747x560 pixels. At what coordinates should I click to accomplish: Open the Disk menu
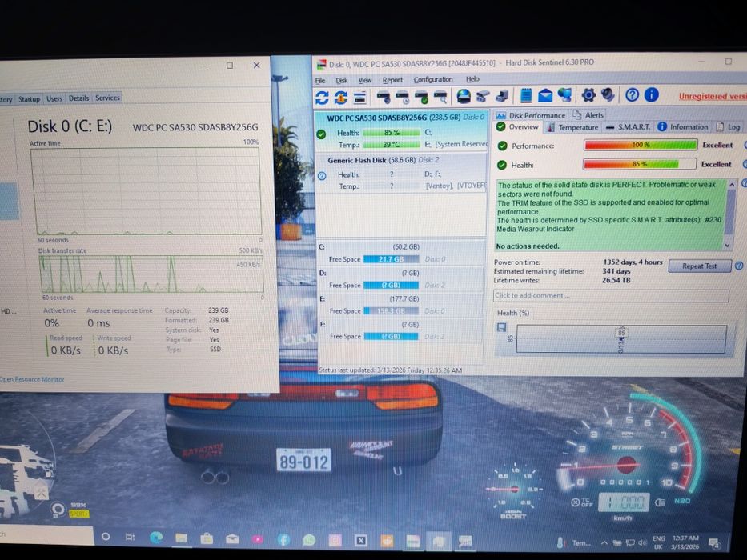(x=342, y=81)
